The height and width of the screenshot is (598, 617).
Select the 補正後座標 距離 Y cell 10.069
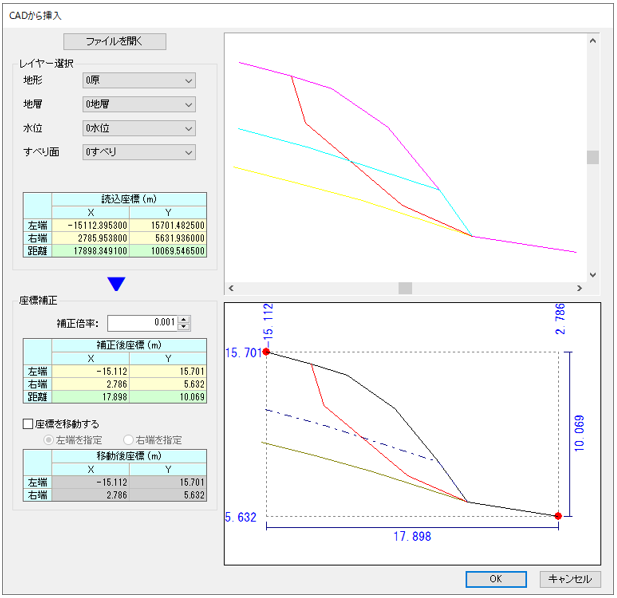pos(168,397)
